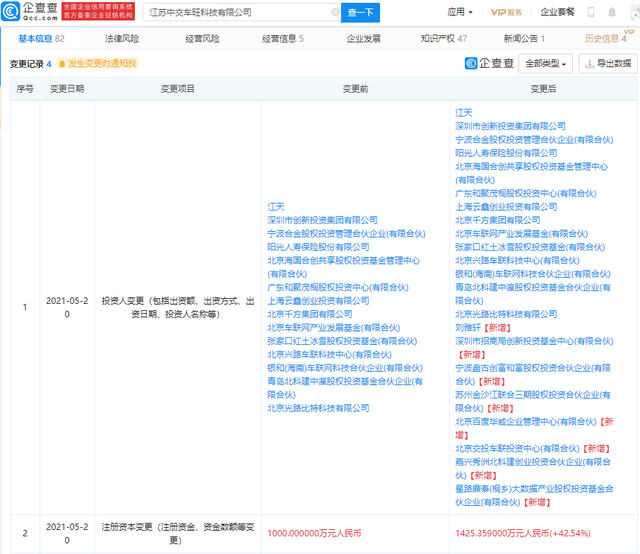
Task: Click the mobile phone icon in header
Action: (590, 13)
